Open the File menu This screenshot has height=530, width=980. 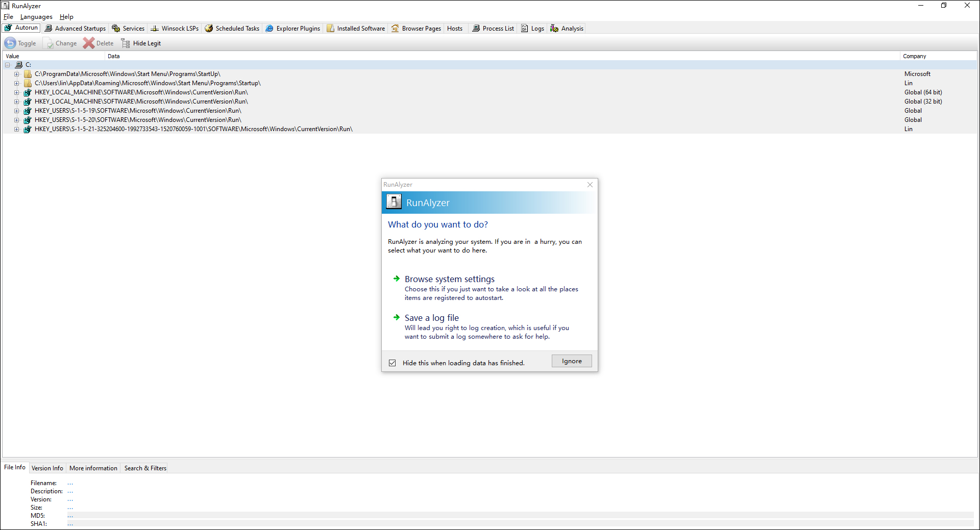coord(8,17)
